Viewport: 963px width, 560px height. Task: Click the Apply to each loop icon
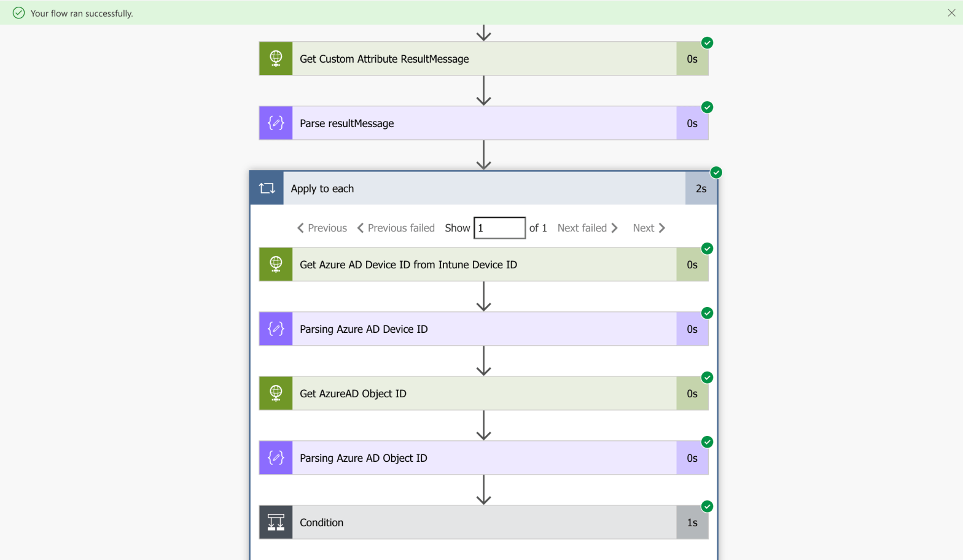267,189
